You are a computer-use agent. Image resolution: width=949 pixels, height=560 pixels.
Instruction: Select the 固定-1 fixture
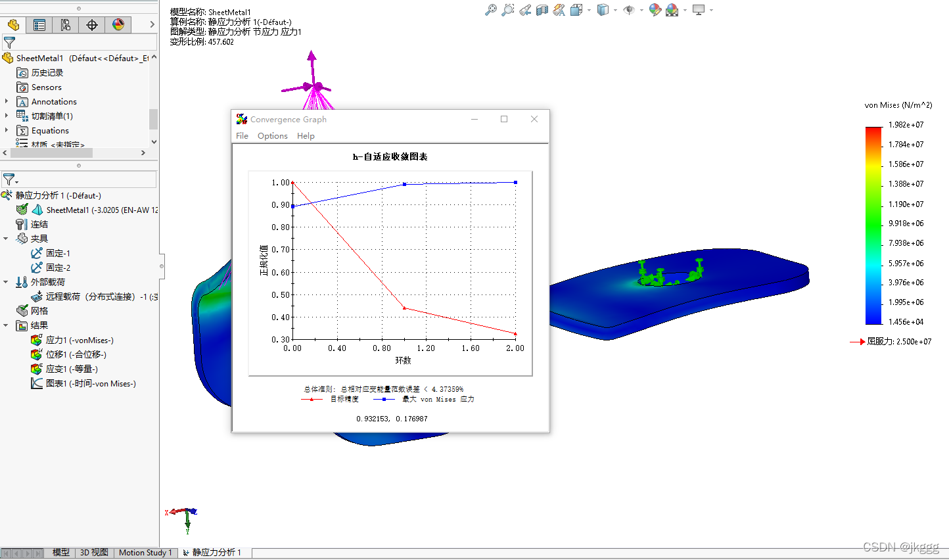tap(51, 253)
